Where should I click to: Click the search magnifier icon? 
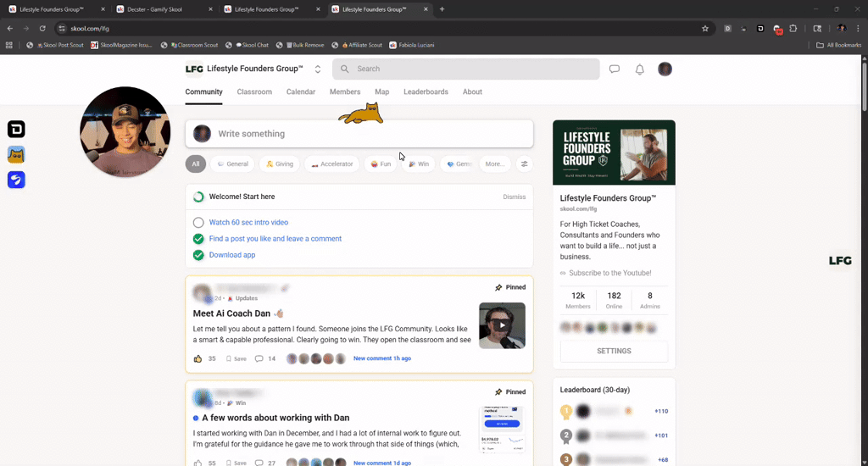344,69
